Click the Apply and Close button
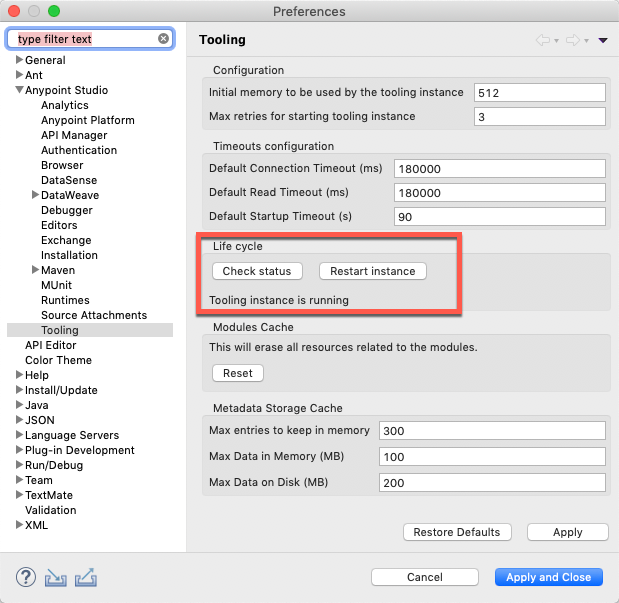Image resolution: width=619 pixels, height=603 pixels. [548, 577]
